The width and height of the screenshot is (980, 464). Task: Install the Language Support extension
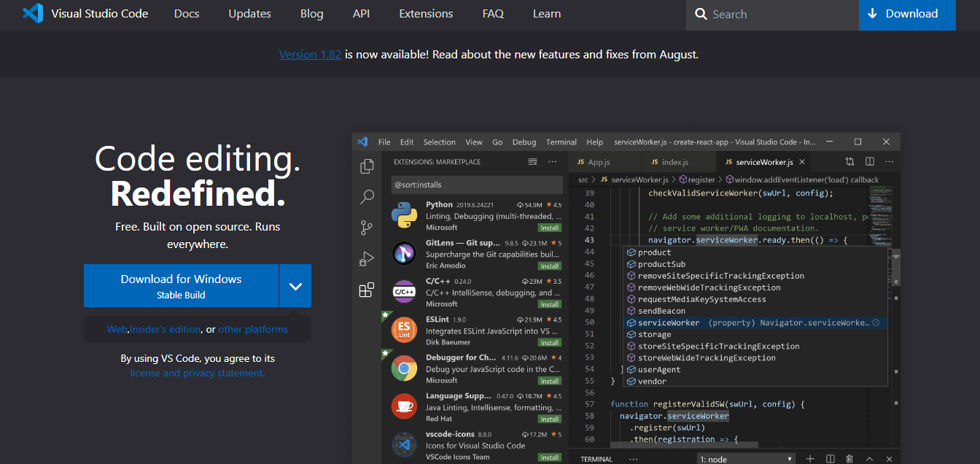click(550, 419)
